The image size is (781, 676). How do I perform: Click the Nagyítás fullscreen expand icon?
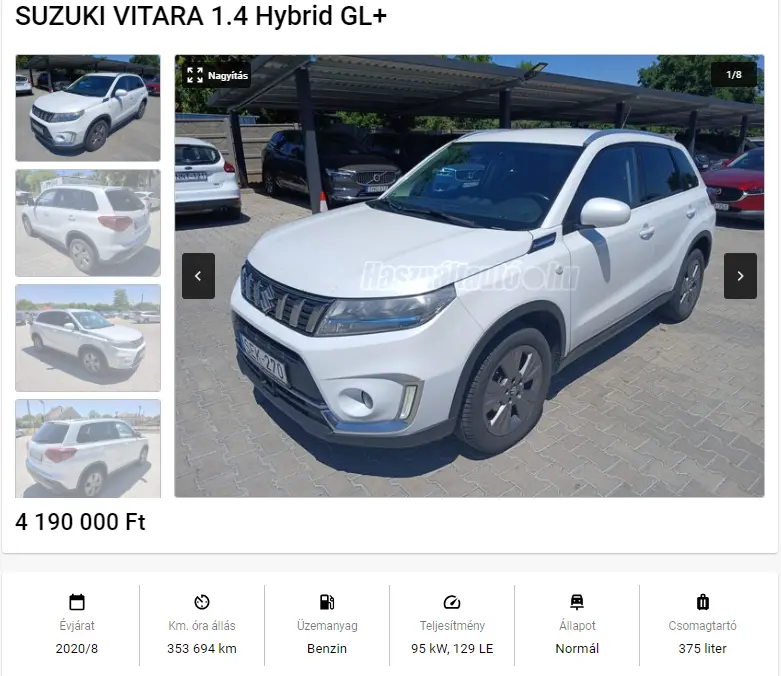pos(195,75)
